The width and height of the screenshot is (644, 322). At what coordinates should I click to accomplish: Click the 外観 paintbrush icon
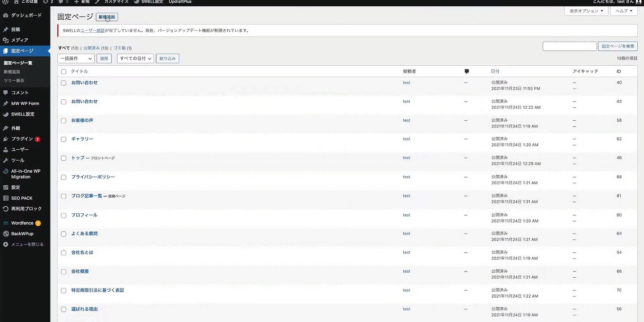pyautogui.click(x=5, y=128)
